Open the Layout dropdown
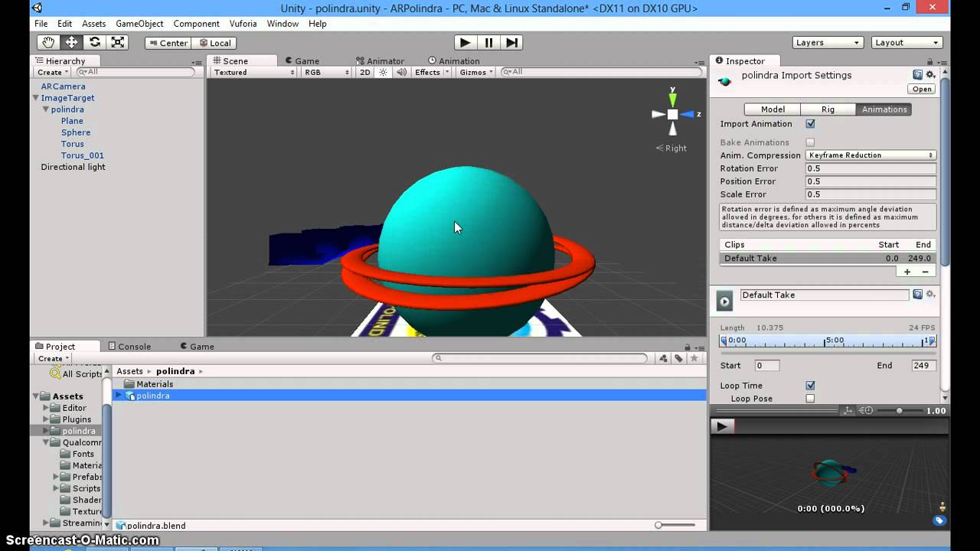 [x=906, y=43]
